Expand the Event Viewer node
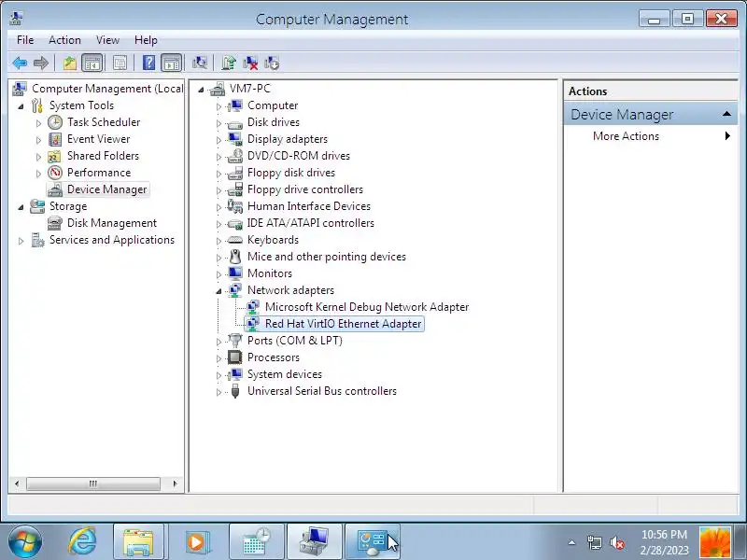This screenshot has height=560, width=747. pos(38,139)
